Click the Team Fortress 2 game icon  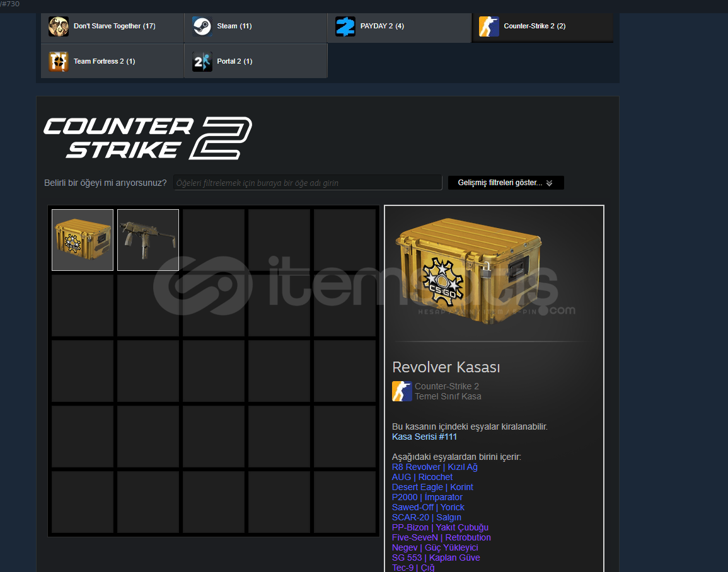click(x=59, y=62)
